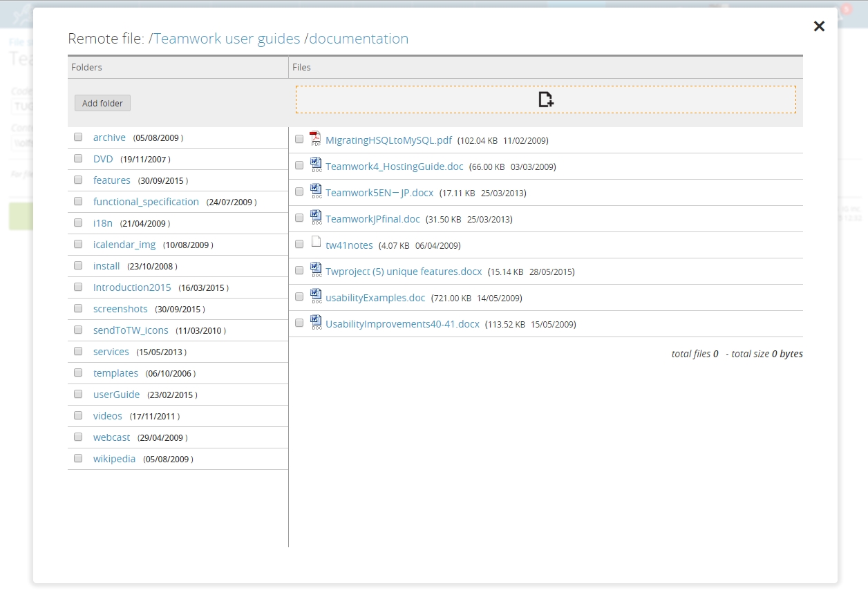The width and height of the screenshot is (868, 606).
Task: Click the Add folder button
Action: click(x=102, y=103)
